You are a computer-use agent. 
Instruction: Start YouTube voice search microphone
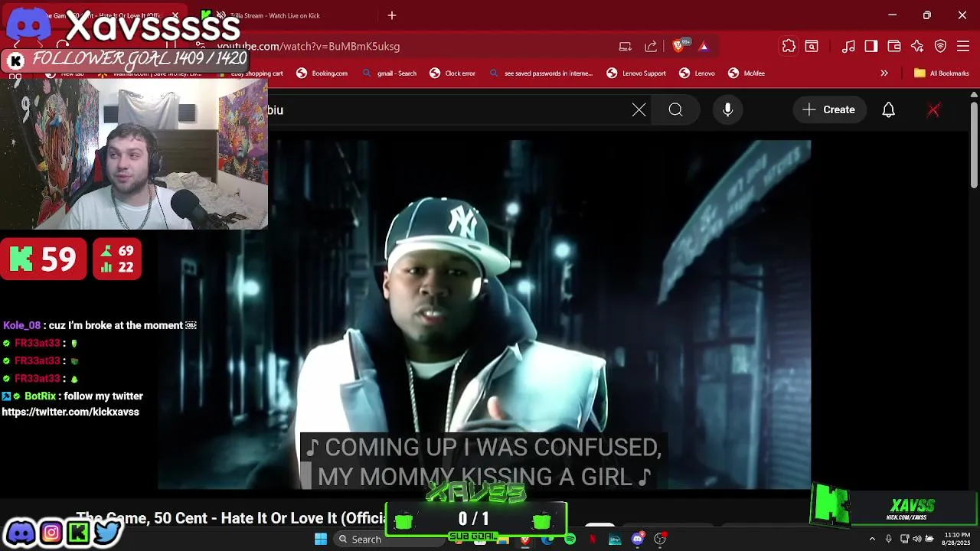pyautogui.click(x=728, y=110)
